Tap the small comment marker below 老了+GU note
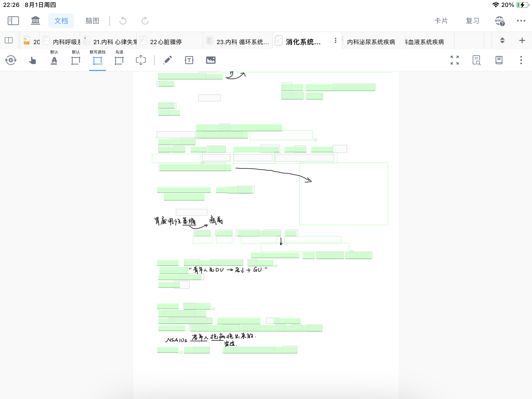Viewport: 532px width, 399px height. [x=276, y=266]
